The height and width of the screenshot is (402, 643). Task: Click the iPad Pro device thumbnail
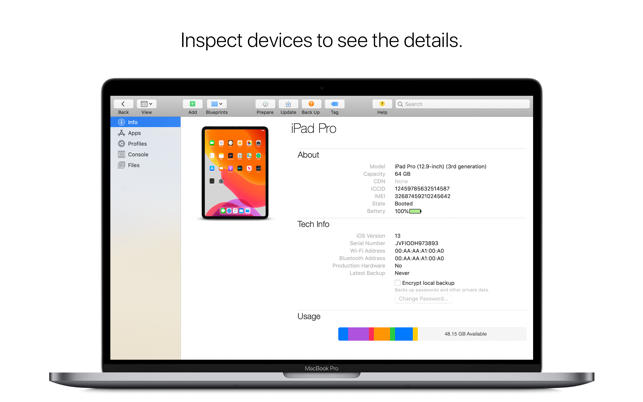(x=235, y=173)
